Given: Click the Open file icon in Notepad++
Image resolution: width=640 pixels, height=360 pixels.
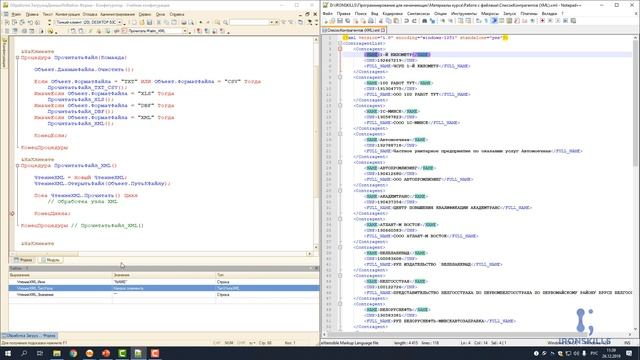Looking at the screenshot, I should click(x=333, y=21).
